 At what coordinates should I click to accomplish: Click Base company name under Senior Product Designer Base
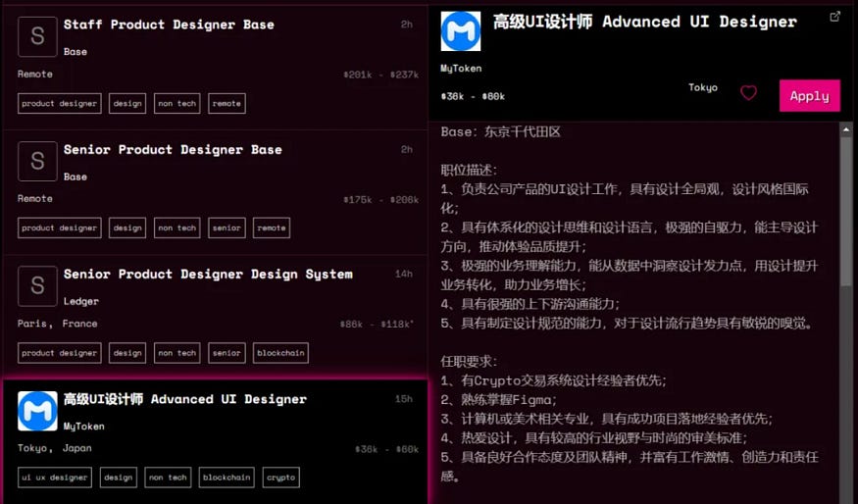pos(75,176)
